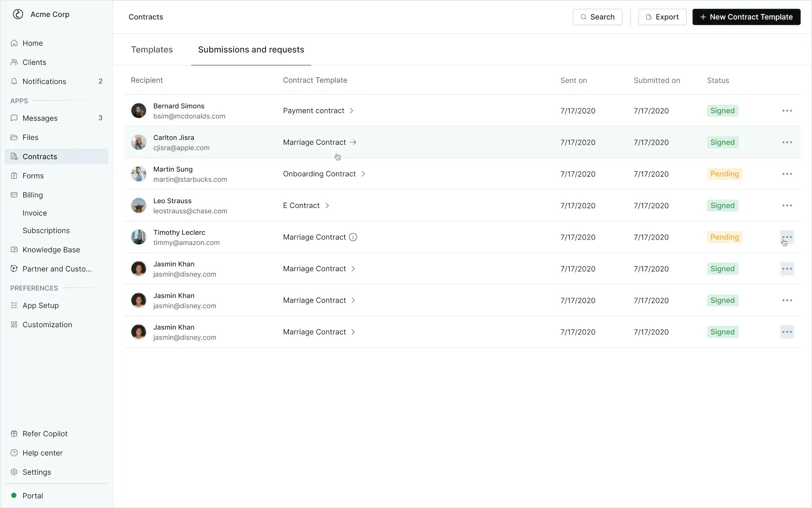Click Bernard Simons avatar
The height and width of the screenshot is (508, 812).
138,110
